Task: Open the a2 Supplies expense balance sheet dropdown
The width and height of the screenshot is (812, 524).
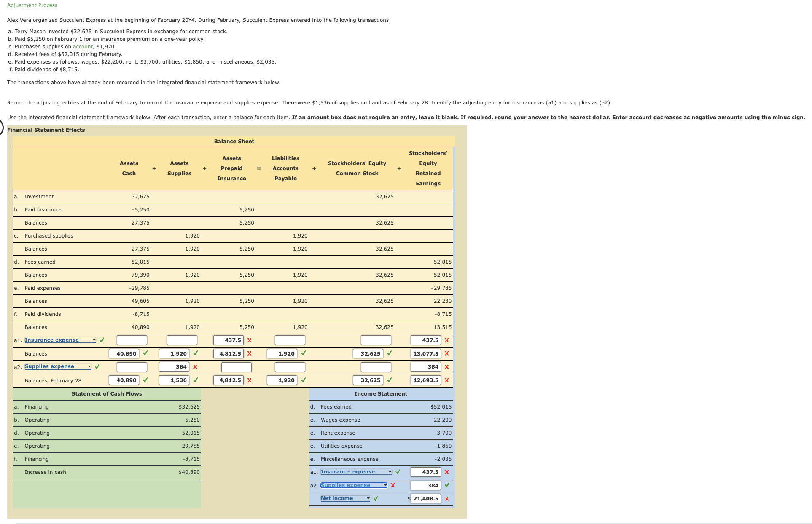Action: coord(58,366)
